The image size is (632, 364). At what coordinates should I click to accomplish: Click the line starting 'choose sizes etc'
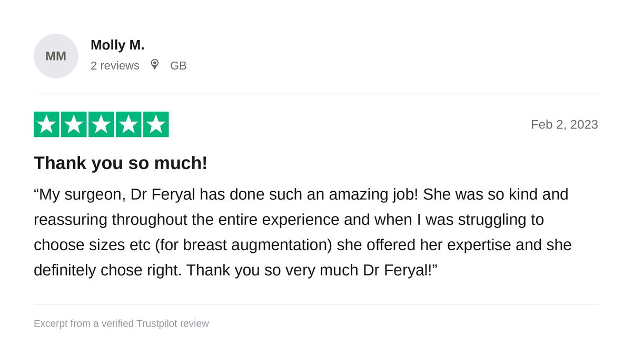coord(303,245)
